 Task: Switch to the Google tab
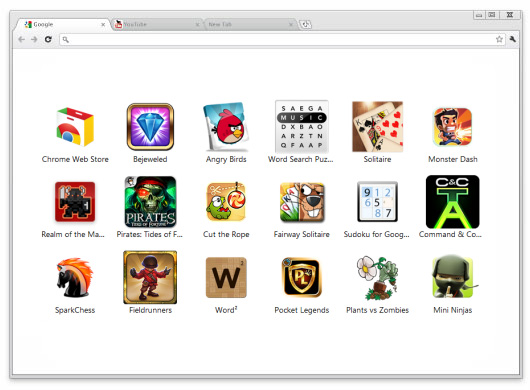click(62, 24)
